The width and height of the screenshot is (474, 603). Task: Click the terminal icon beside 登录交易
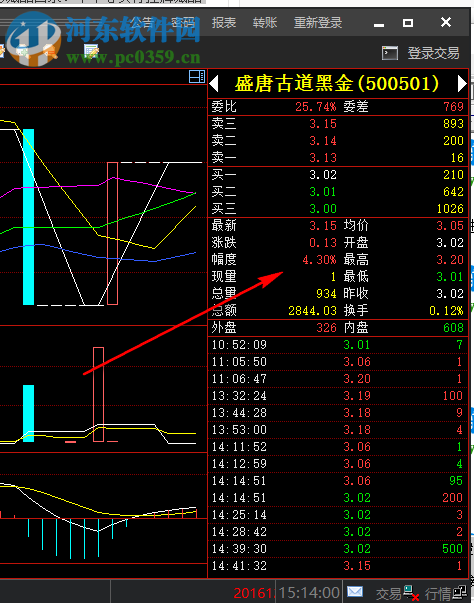(389, 53)
